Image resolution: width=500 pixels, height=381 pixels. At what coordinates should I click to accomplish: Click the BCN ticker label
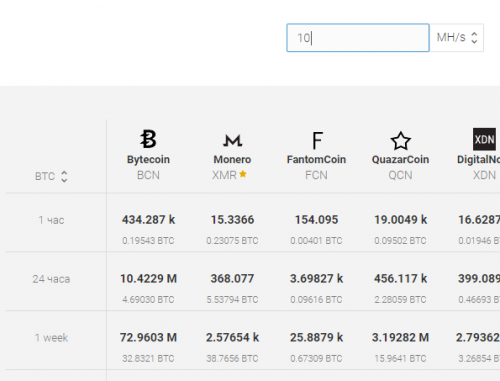148,175
